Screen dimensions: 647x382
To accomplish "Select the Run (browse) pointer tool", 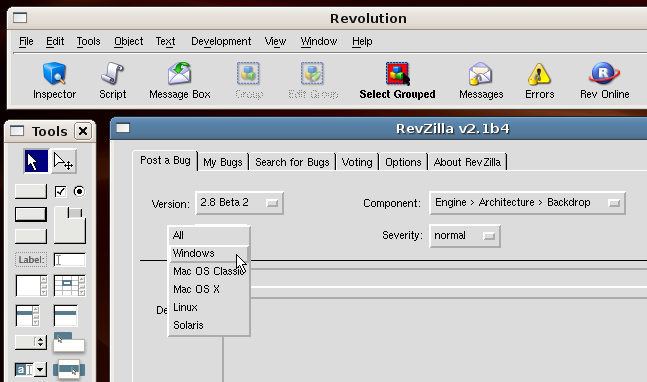I will [x=36, y=161].
